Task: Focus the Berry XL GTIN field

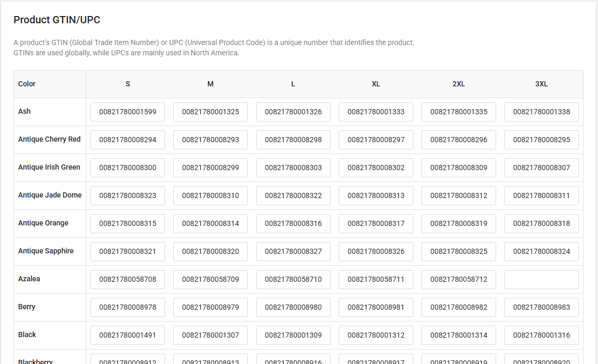Action: coord(376,307)
